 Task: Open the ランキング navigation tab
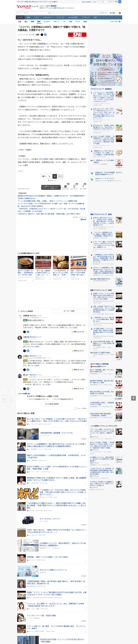tap(86, 17)
